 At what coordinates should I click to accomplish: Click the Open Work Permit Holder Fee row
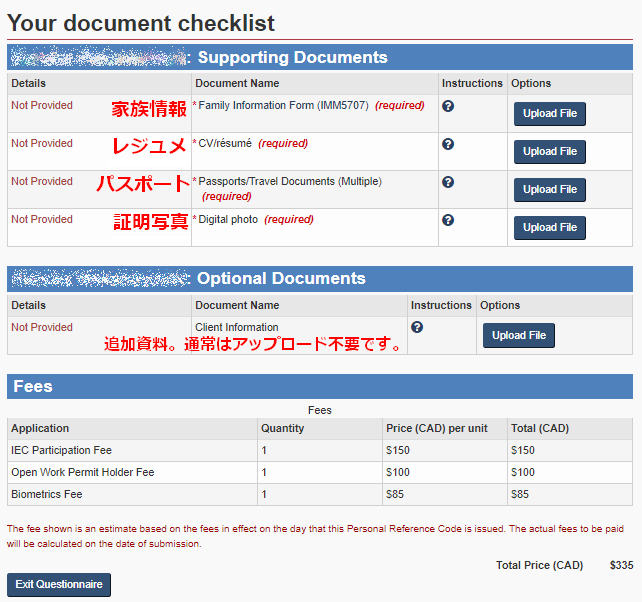pos(320,473)
